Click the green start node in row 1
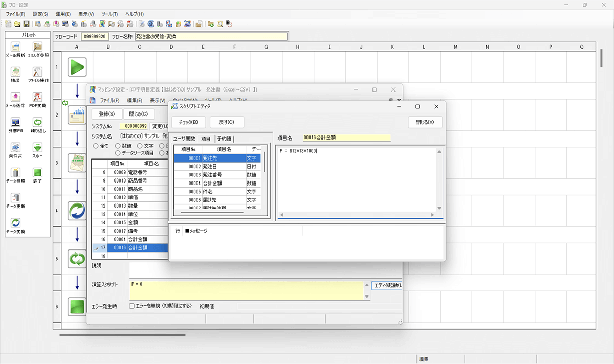This screenshot has height=364, width=614. [x=77, y=67]
